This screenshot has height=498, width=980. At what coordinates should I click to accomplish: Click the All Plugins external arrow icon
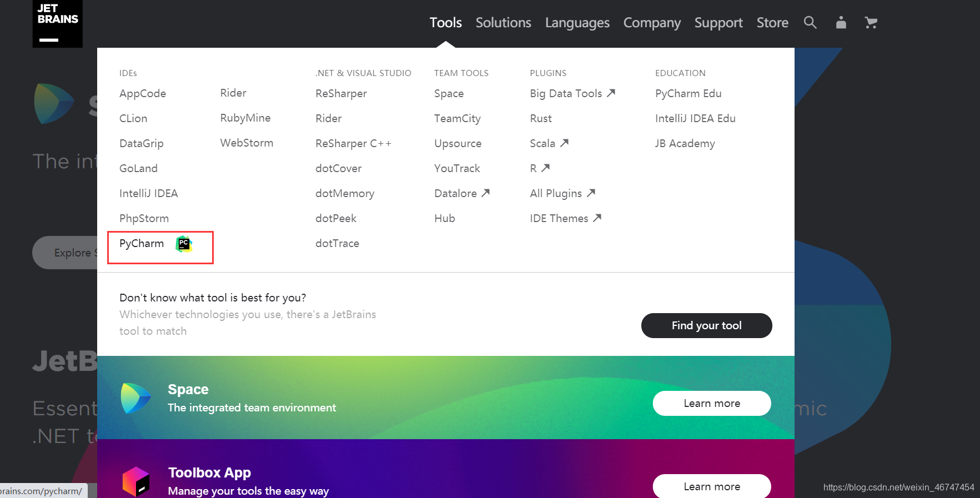(591, 193)
